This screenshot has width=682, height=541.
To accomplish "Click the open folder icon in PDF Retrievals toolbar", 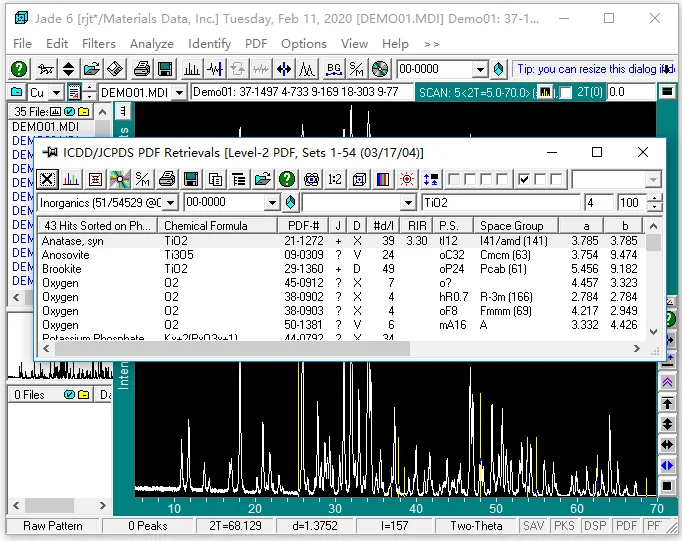I will coord(262,180).
